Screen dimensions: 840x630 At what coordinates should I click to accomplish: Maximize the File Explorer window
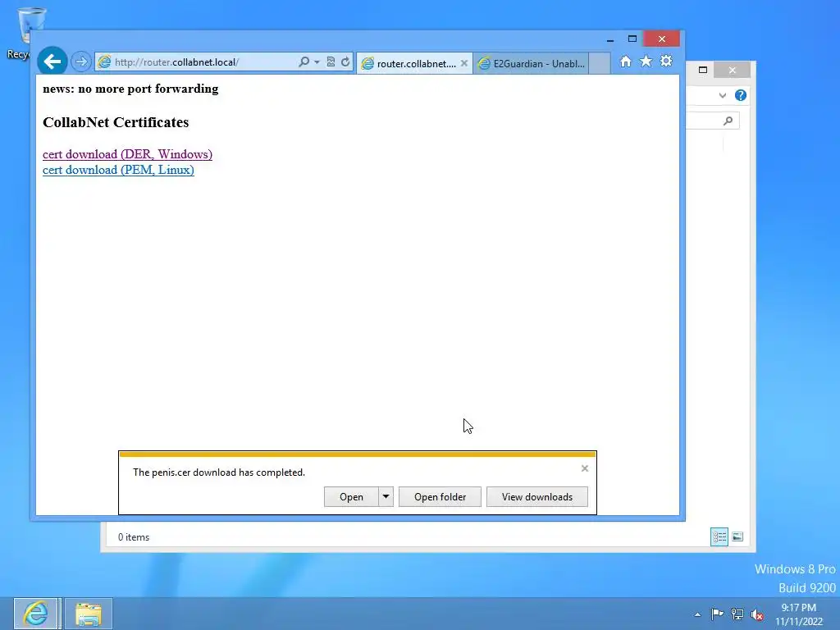(x=703, y=70)
